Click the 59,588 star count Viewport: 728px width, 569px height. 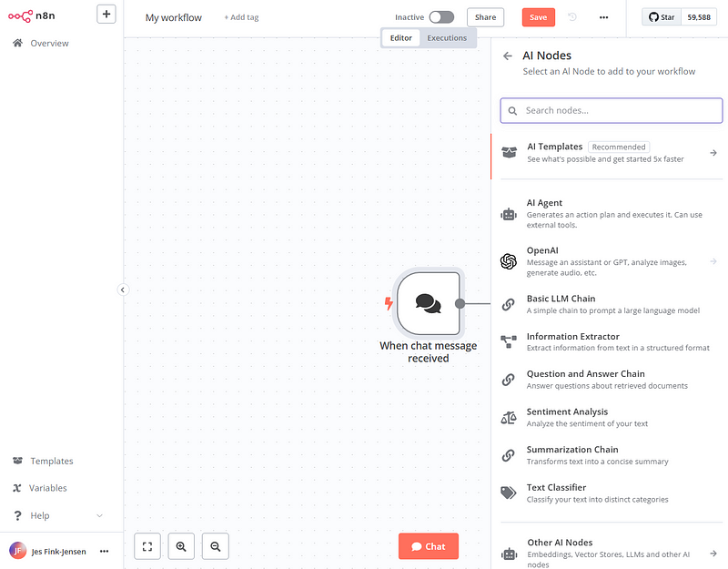point(699,17)
